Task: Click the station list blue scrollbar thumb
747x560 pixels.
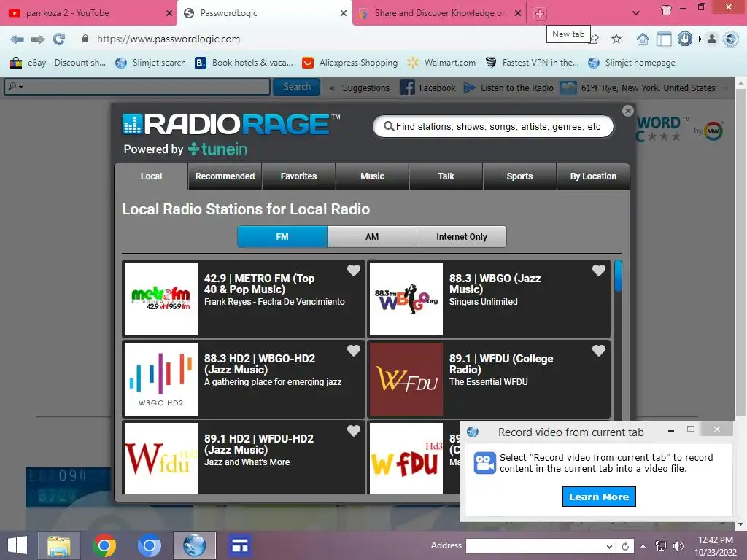Action: pyautogui.click(x=619, y=276)
